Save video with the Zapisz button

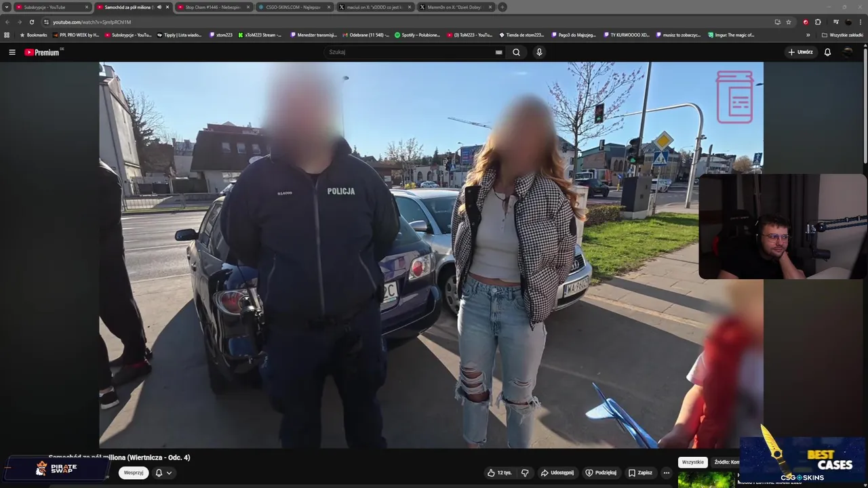click(x=641, y=472)
